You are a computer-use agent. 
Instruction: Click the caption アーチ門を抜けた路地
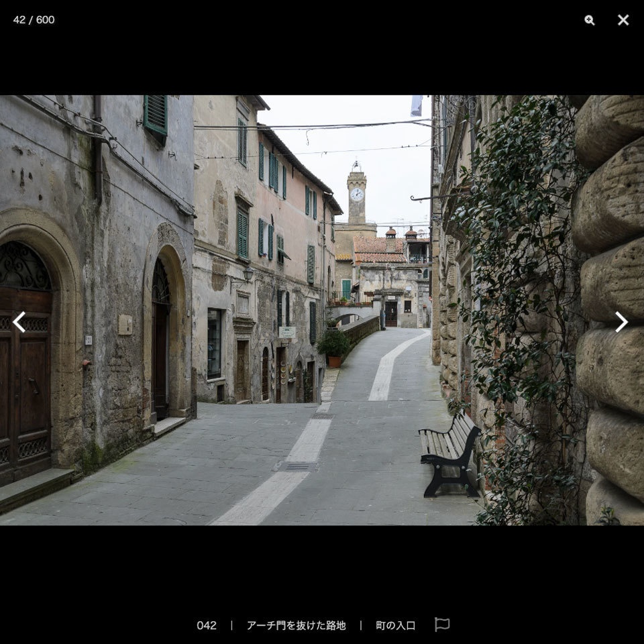click(297, 625)
